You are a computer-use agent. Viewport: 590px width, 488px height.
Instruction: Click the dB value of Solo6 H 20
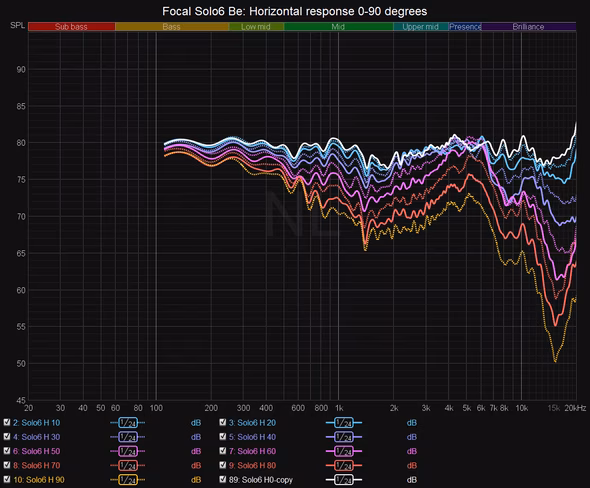[x=412, y=423]
